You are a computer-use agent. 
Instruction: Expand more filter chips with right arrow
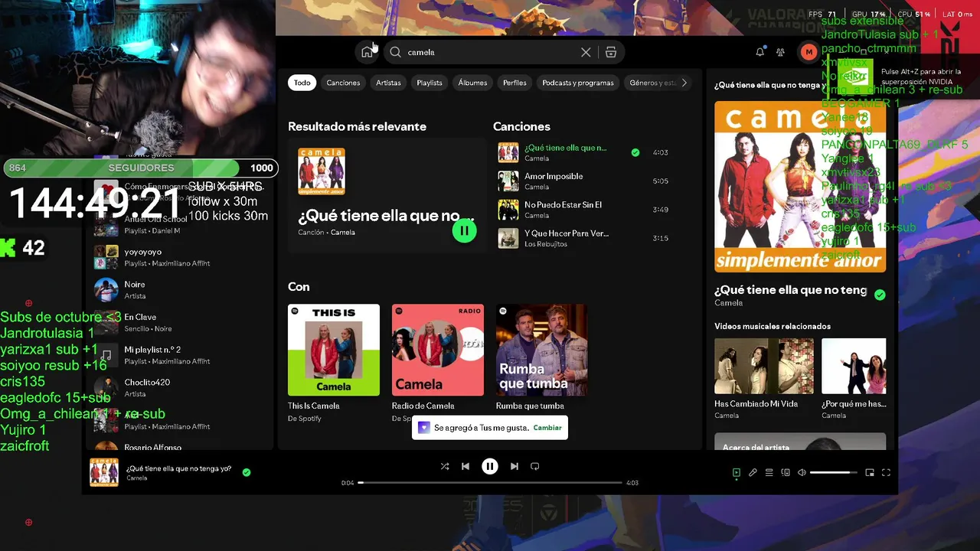tap(684, 83)
